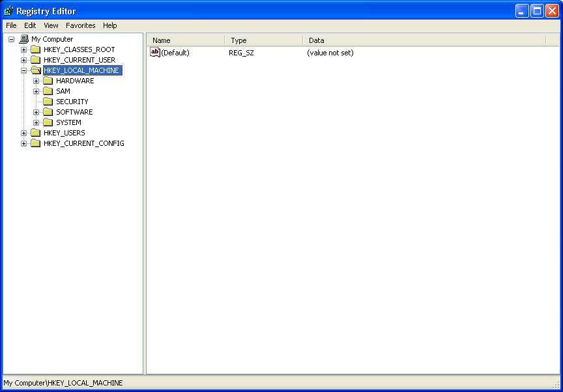Open the Favorites menu
The image size is (563, 392).
tap(80, 25)
